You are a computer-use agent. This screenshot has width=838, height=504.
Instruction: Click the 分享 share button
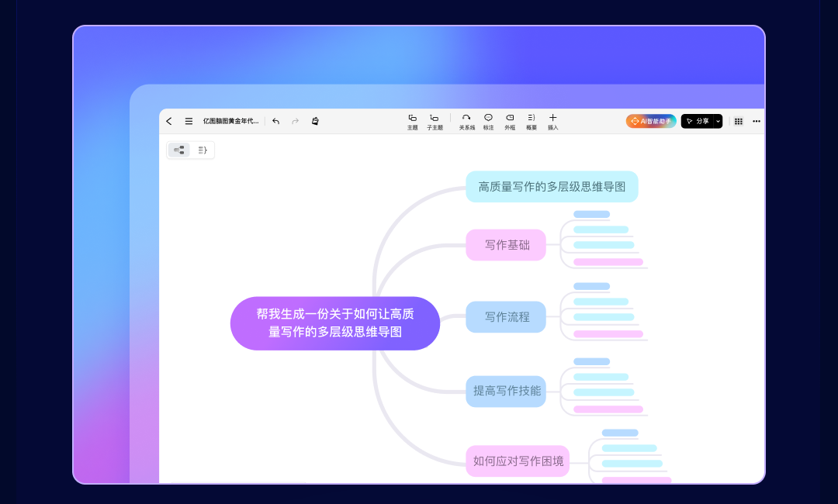698,121
